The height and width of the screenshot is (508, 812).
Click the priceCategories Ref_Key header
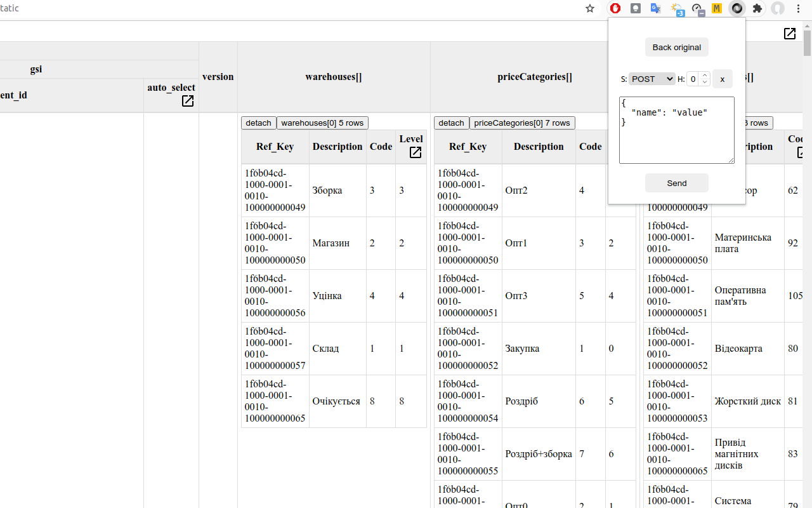[x=468, y=147]
